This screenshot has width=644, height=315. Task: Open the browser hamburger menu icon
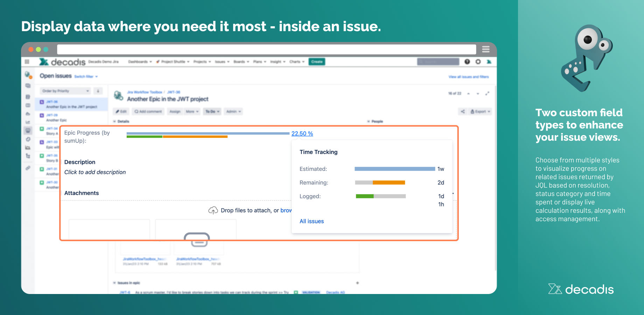[486, 49]
